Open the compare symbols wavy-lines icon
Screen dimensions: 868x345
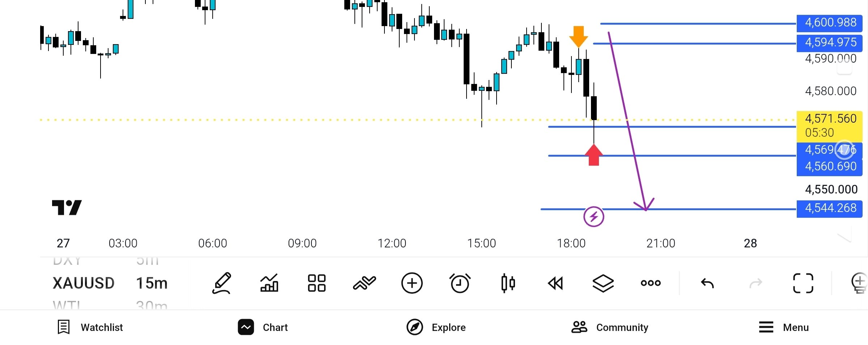pyautogui.click(x=364, y=283)
